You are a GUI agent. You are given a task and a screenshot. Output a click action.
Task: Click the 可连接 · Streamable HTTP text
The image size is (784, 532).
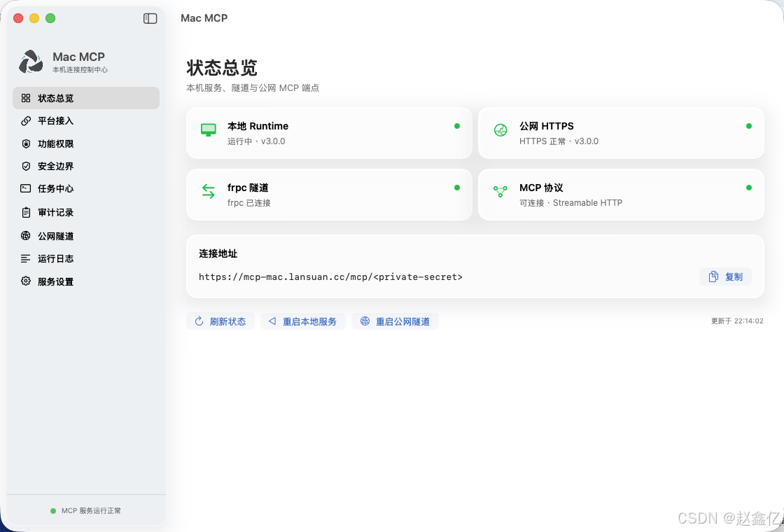[x=570, y=202]
